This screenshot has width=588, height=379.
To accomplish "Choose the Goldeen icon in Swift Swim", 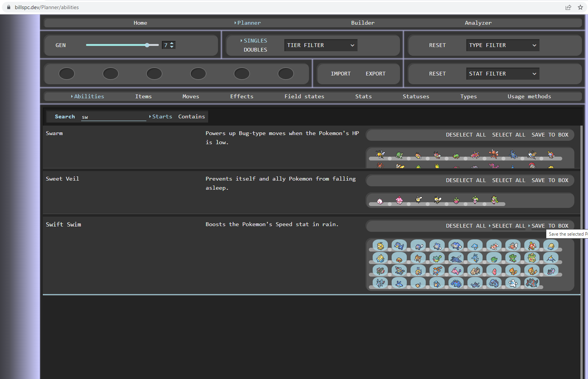I will coord(494,245).
